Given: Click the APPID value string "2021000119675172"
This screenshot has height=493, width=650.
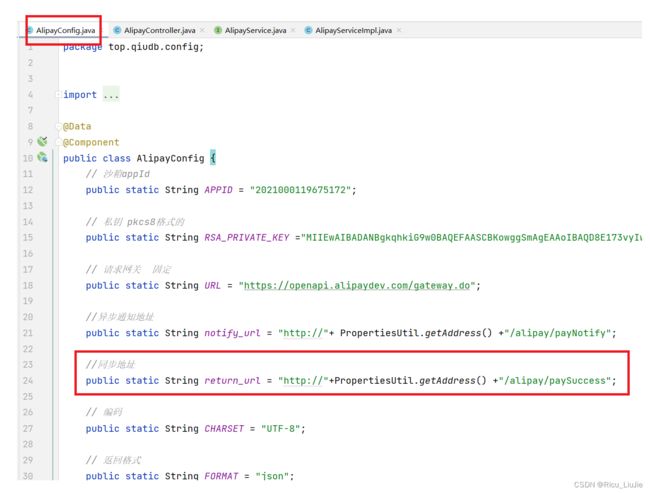Looking at the screenshot, I should pos(301,190).
